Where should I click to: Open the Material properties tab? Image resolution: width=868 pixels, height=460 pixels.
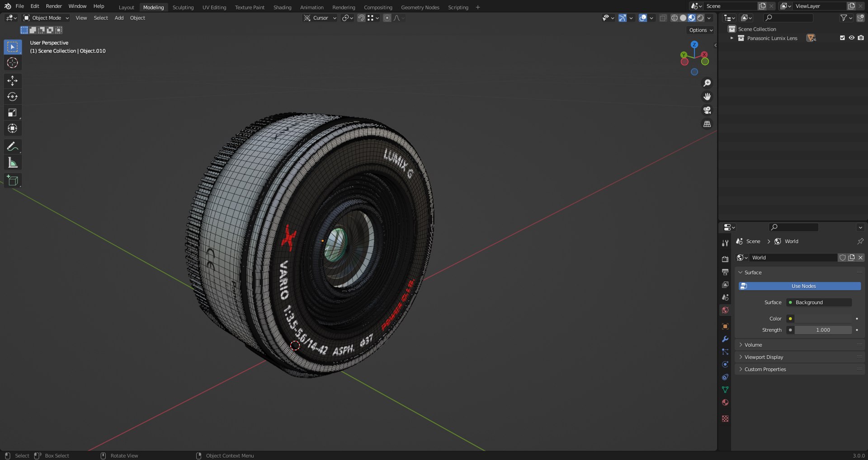(725, 402)
